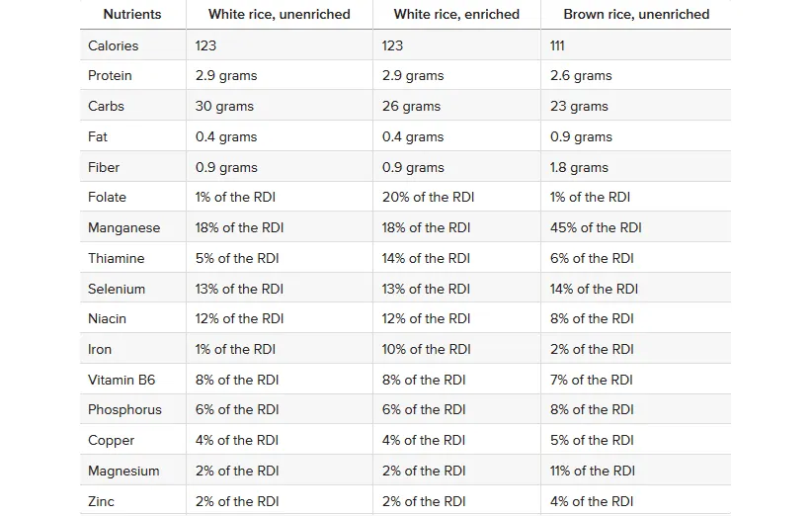Viewport: 812px width, 516px height.
Task: Select the Calories row label
Action: 114,45
